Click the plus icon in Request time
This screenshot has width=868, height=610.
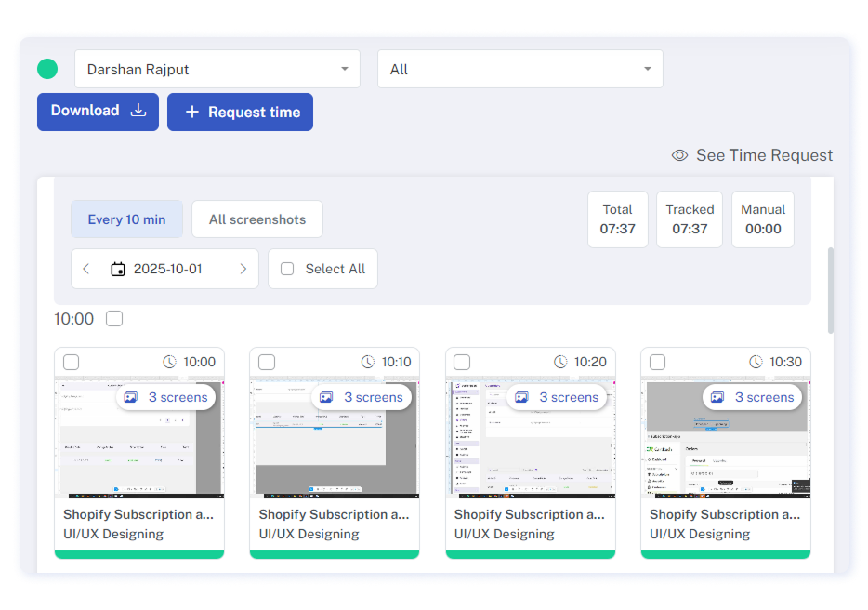tap(192, 113)
